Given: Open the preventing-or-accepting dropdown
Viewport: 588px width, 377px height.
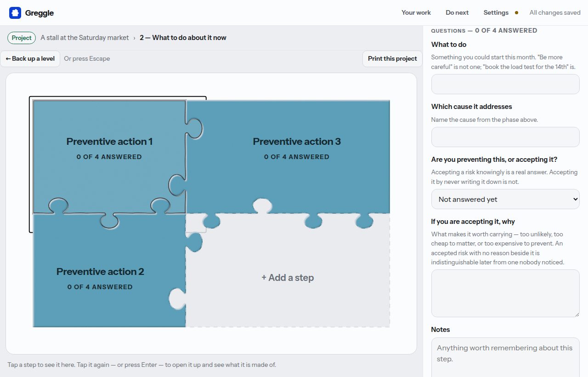Looking at the screenshot, I should click(505, 199).
